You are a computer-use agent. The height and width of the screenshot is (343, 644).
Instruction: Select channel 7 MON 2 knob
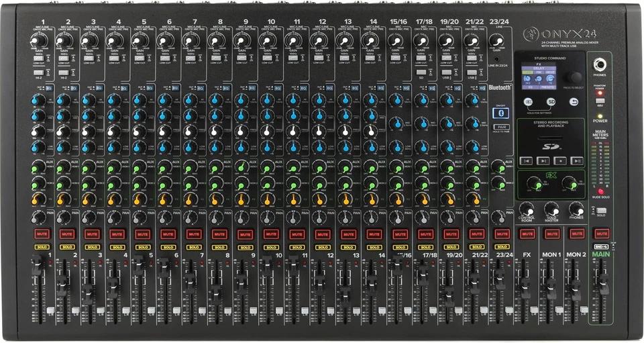[x=190, y=183]
